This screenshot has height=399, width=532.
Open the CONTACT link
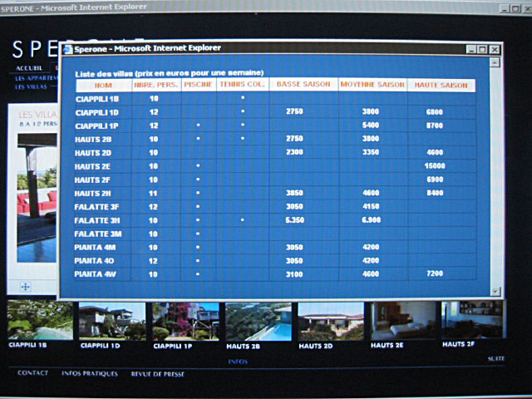coord(32,373)
